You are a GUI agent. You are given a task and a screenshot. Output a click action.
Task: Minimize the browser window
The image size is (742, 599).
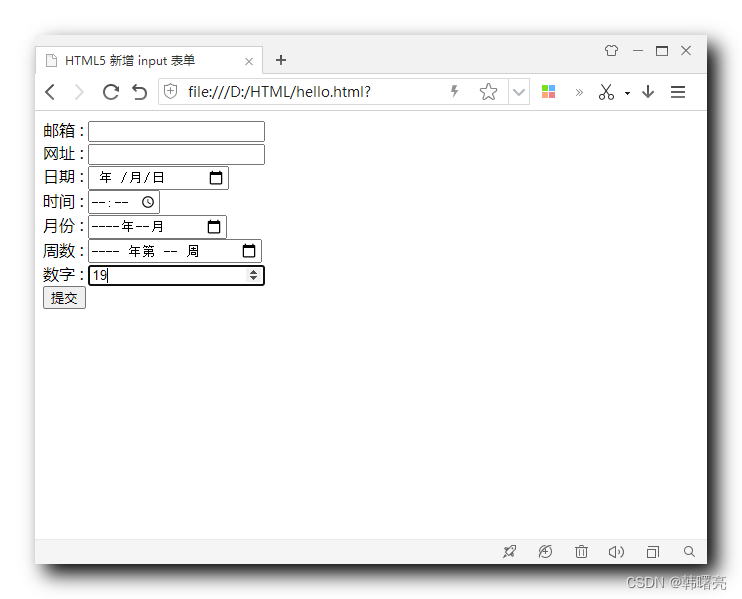[638, 51]
